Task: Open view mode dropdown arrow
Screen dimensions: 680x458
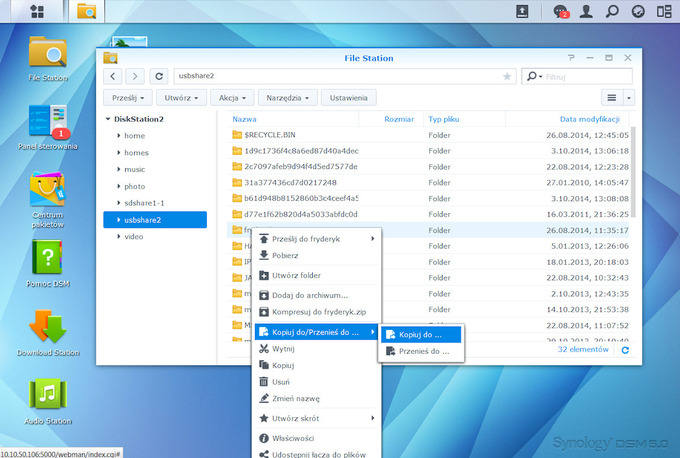Action: (629, 98)
